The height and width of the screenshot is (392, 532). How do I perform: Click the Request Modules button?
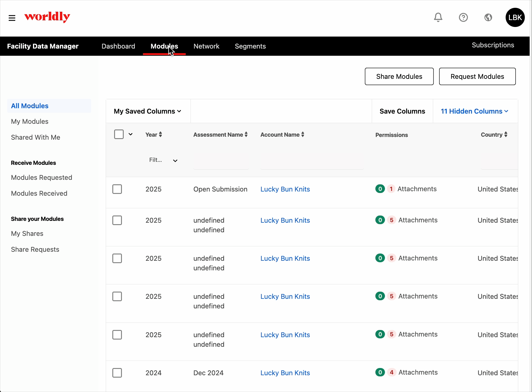[477, 76]
